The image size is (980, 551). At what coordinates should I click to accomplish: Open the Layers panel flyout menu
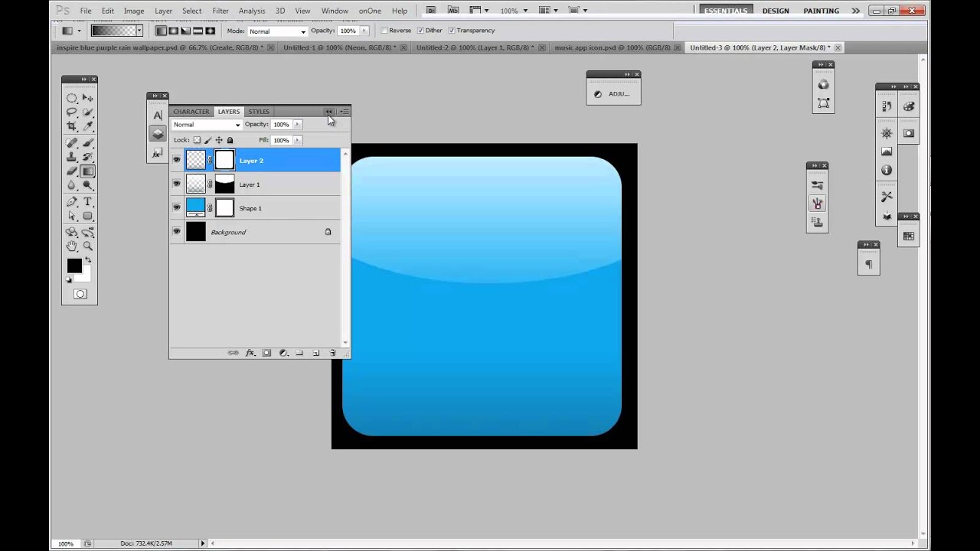344,112
